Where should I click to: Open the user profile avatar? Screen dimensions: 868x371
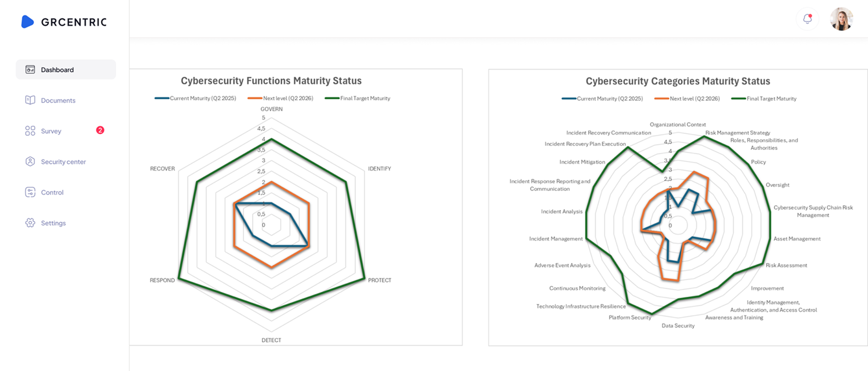tap(841, 19)
